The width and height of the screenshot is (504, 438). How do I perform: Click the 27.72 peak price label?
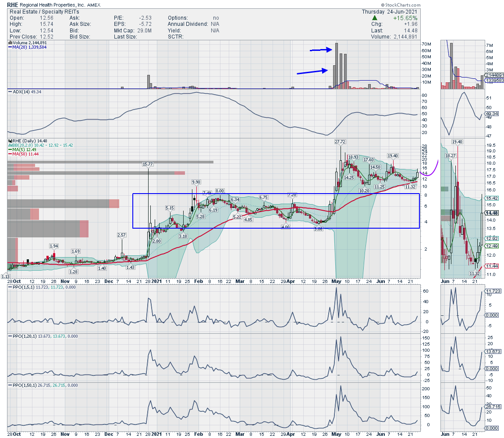pyautogui.click(x=340, y=142)
